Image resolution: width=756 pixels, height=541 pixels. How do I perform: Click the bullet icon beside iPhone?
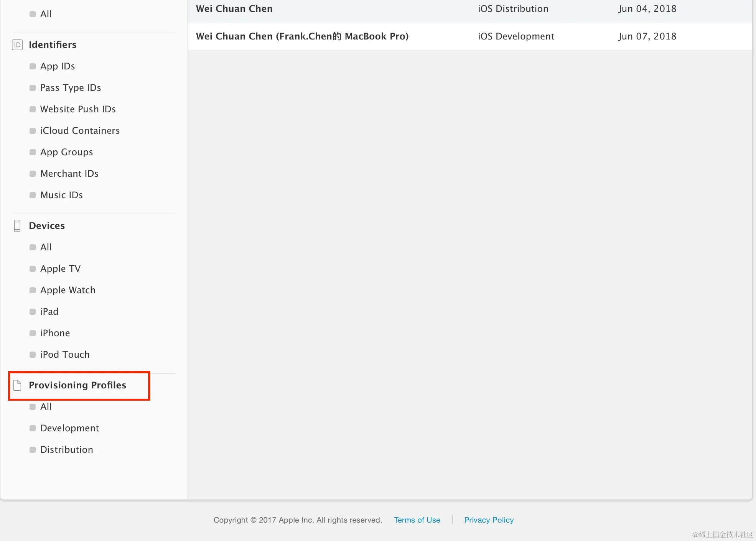coord(33,333)
